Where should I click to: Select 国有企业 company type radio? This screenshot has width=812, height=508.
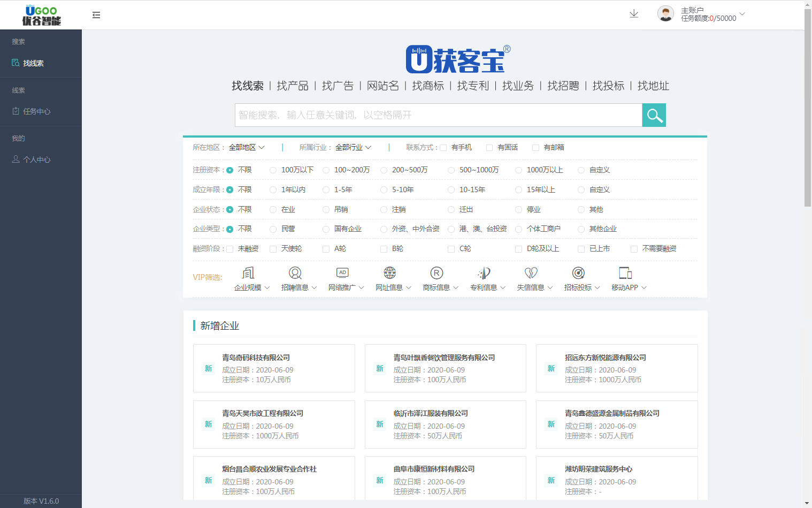pyautogui.click(x=326, y=229)
